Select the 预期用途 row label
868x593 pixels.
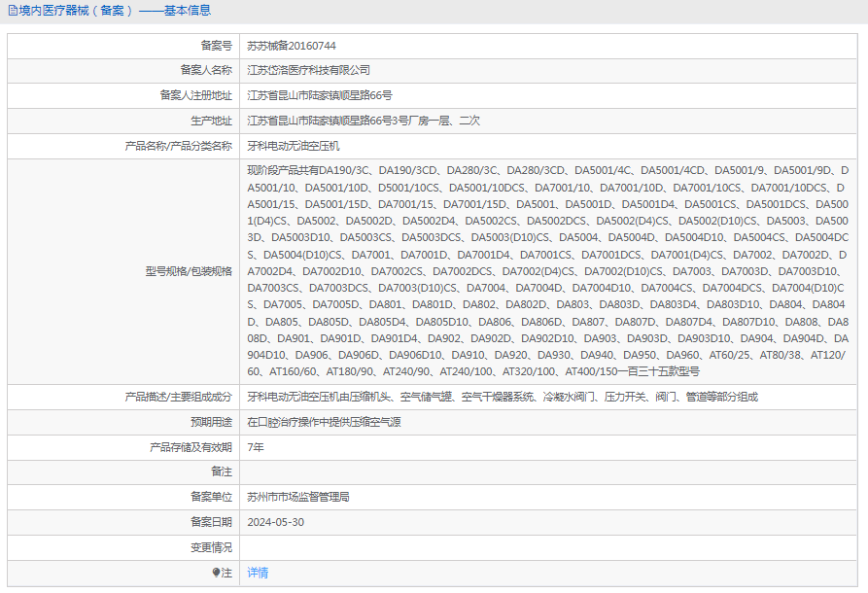click(x=212, y=422)
